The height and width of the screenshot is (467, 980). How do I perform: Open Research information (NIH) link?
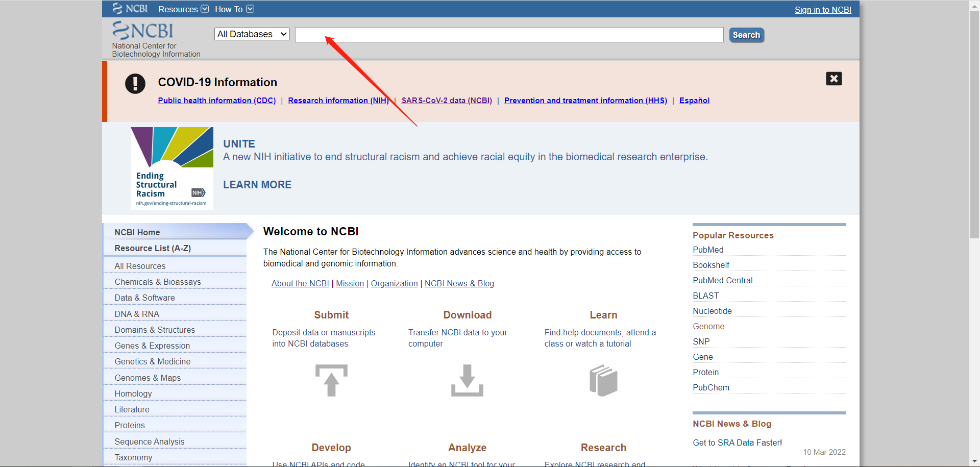338,101
